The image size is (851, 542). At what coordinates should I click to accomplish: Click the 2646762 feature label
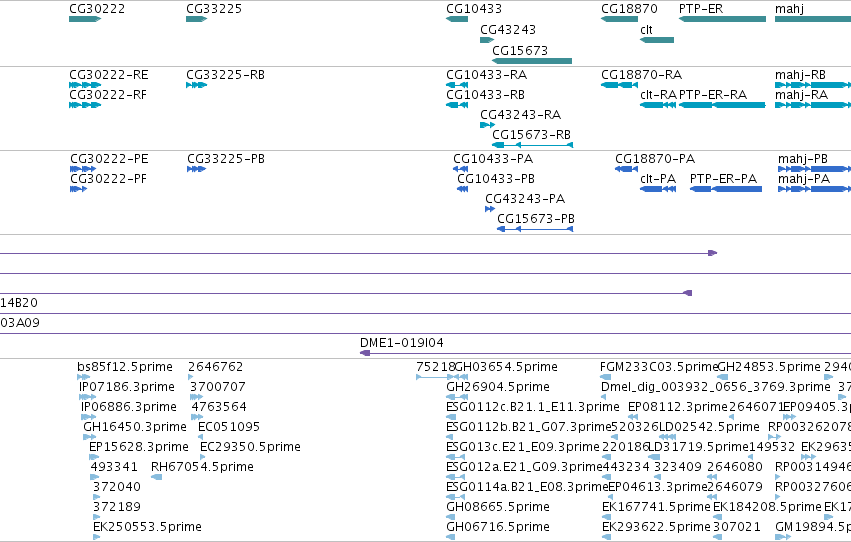(215, 367)
